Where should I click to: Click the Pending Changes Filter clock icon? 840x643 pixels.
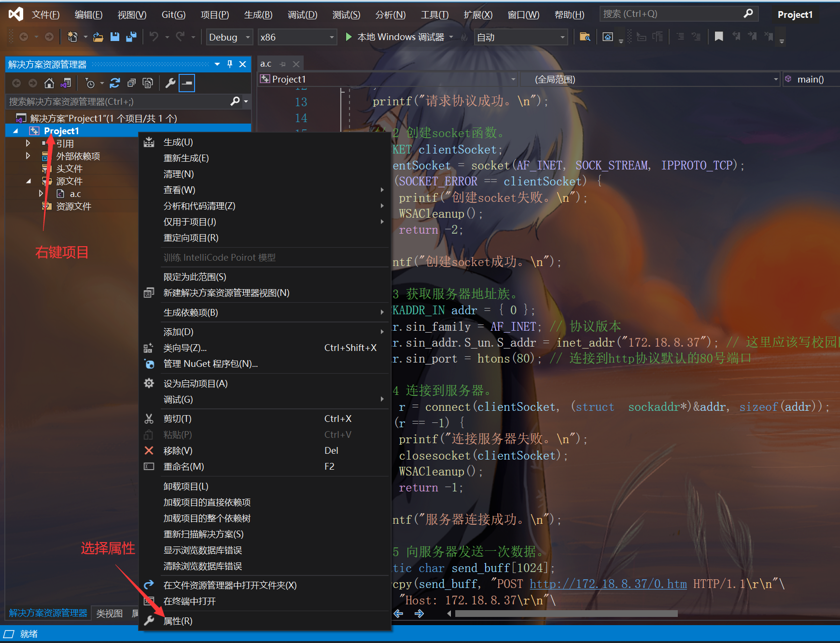90,83
